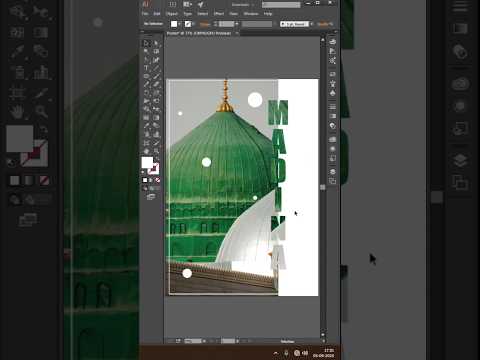Open the Object menu
The image size is (480, 360).
pos(172,14)
